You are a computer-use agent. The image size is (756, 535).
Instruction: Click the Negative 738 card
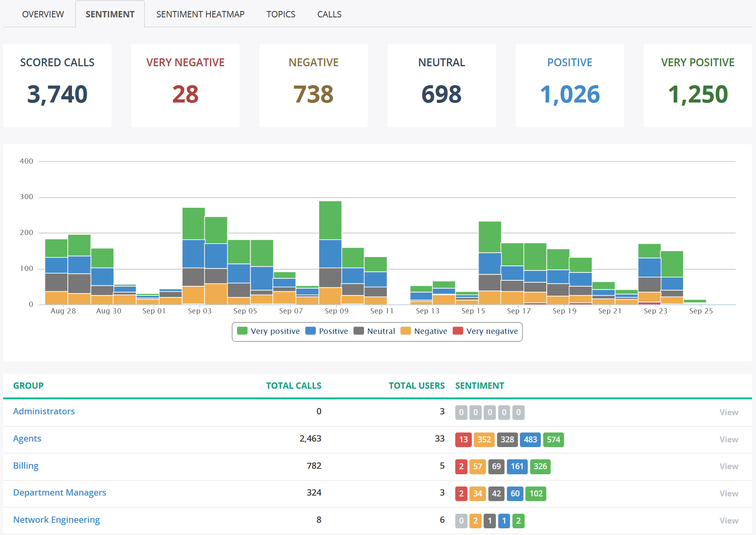[x=313, y=85]
